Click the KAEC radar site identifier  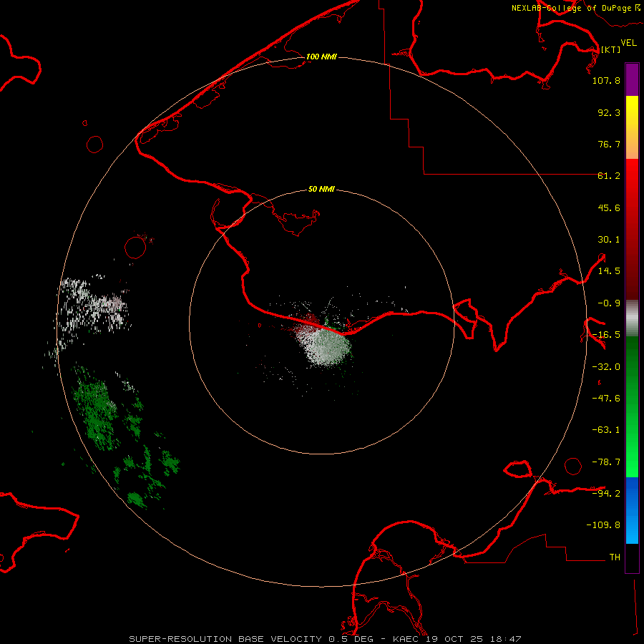pos(407,639)
